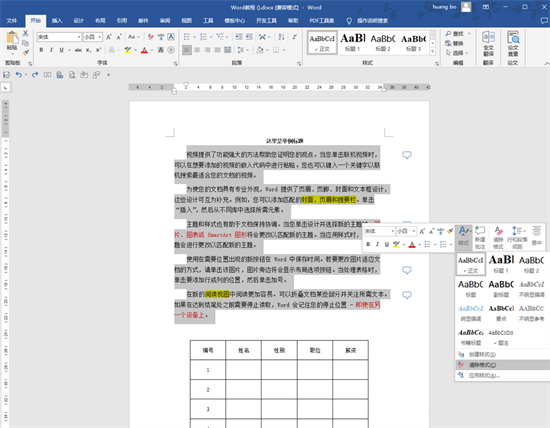
Task: Open the font size dropdown in mini toolbar
Action: (414, 231)
